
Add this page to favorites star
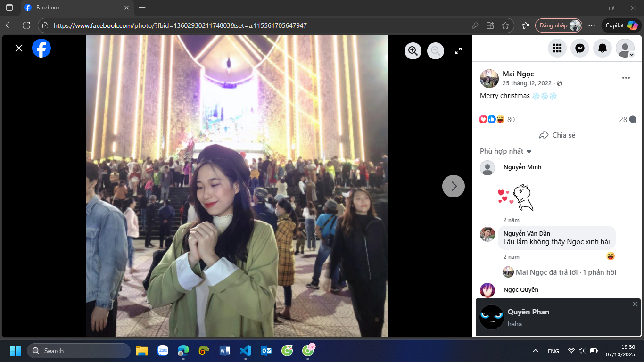(505, 25)
